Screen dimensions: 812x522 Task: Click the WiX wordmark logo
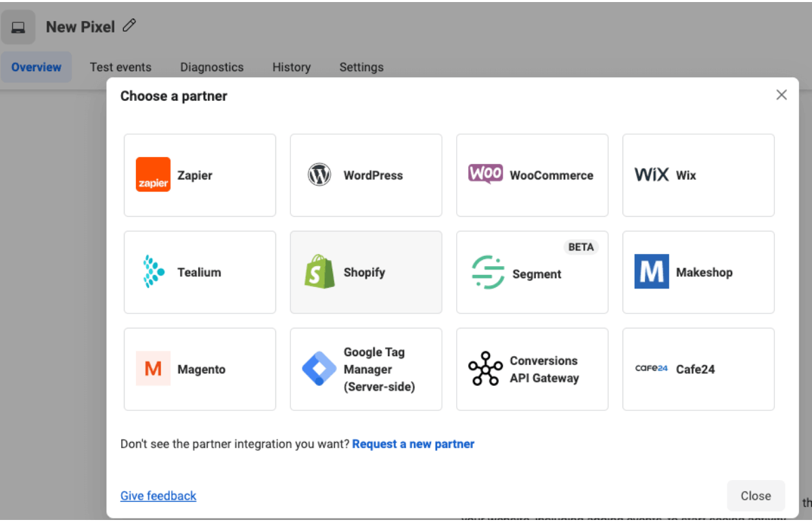point(652,175)
